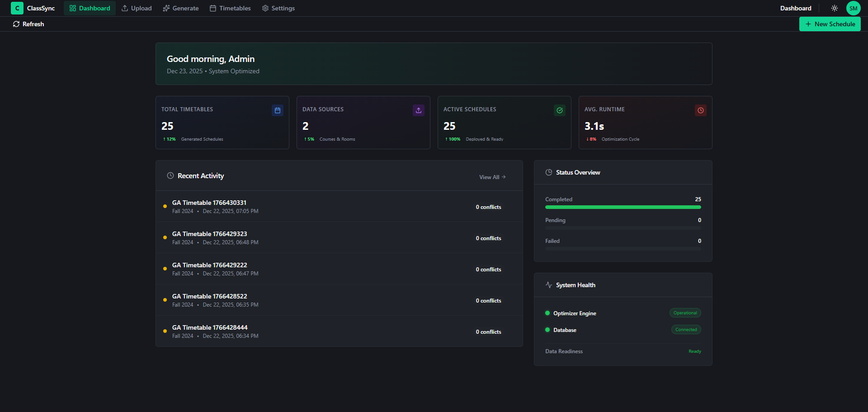Open GA Timetable 1766429323

339,238
